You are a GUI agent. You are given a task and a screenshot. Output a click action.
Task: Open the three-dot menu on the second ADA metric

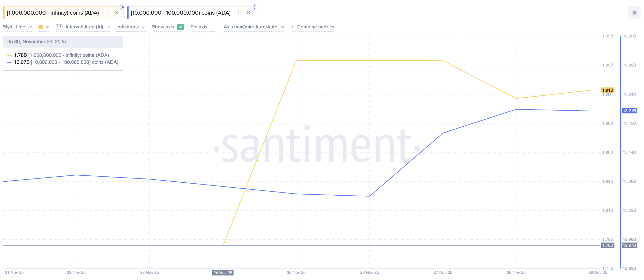point(239,13)
